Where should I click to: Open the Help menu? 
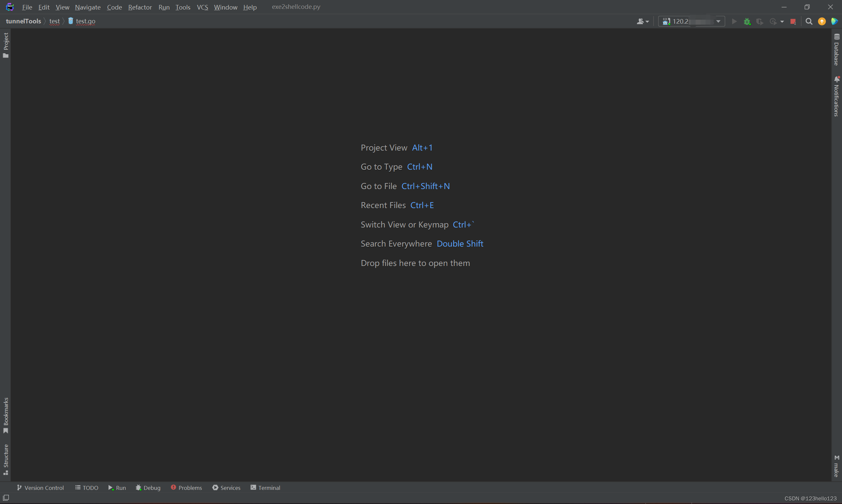tap(250, 7)
